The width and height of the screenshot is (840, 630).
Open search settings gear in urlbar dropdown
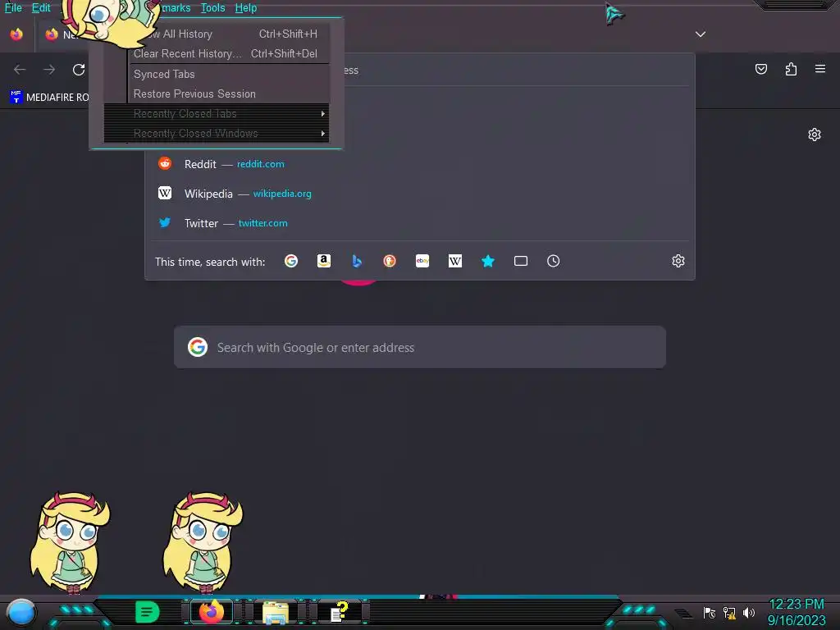pyautogui.click(x=678, y=261)
